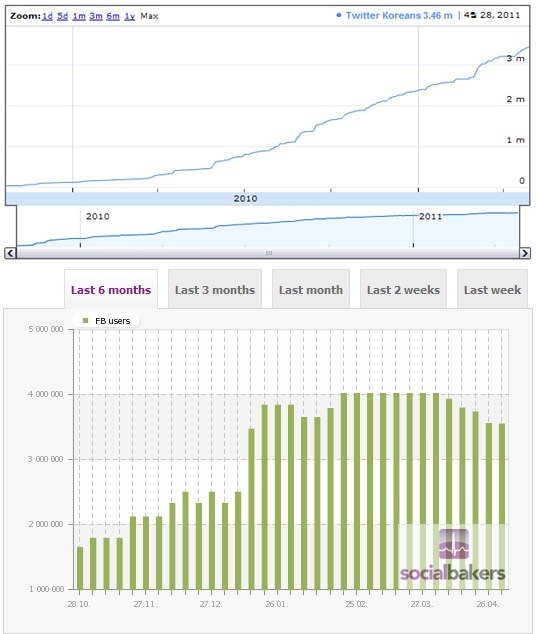Click the range scrollbar center grip handle
This screenshot has height=634, width=536.
coord(269,253)
